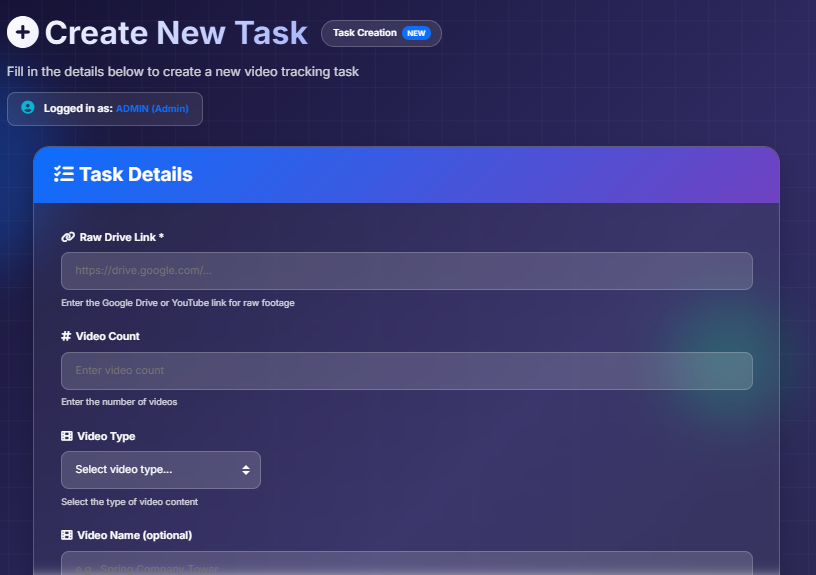Screen dimensions: 816x575
Task: Click the NEW tag in Task Creation badge
Action: tap(416, 33)
